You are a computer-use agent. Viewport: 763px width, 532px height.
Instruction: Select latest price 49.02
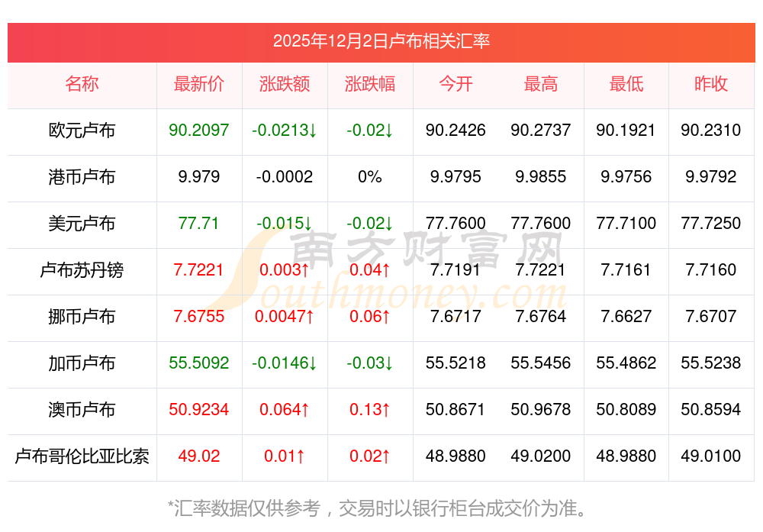199,456
